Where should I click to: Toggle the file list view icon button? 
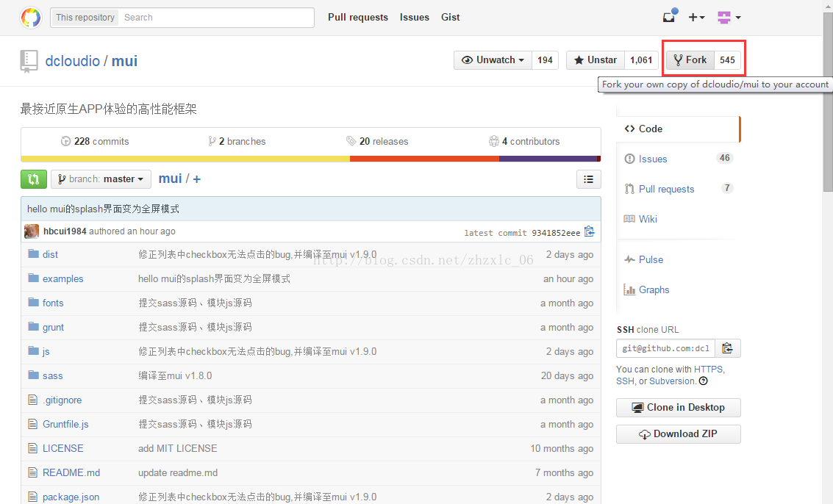tap(589, 179)
